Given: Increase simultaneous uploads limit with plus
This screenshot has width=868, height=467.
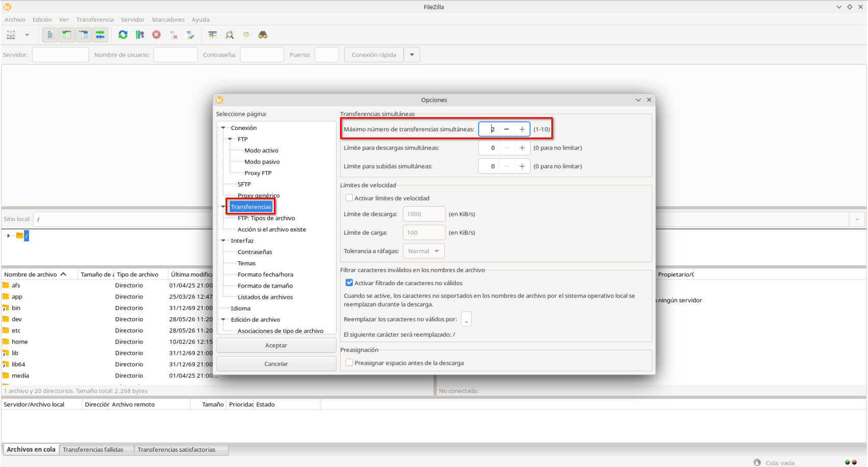Looking at the screenshot, I should coord(522,166).
